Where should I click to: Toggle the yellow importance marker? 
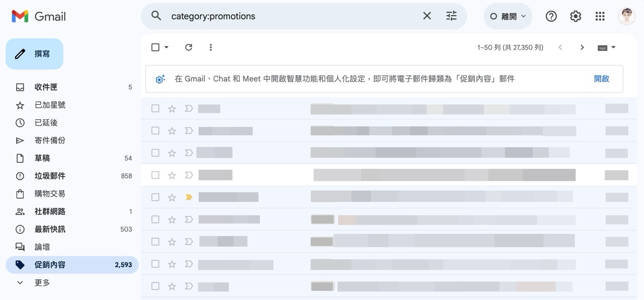(189, 197)
